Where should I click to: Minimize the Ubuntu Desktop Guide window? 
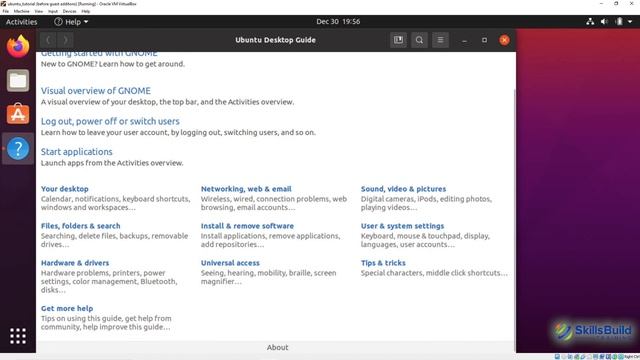pyautogui.click(x=464, y=40)
